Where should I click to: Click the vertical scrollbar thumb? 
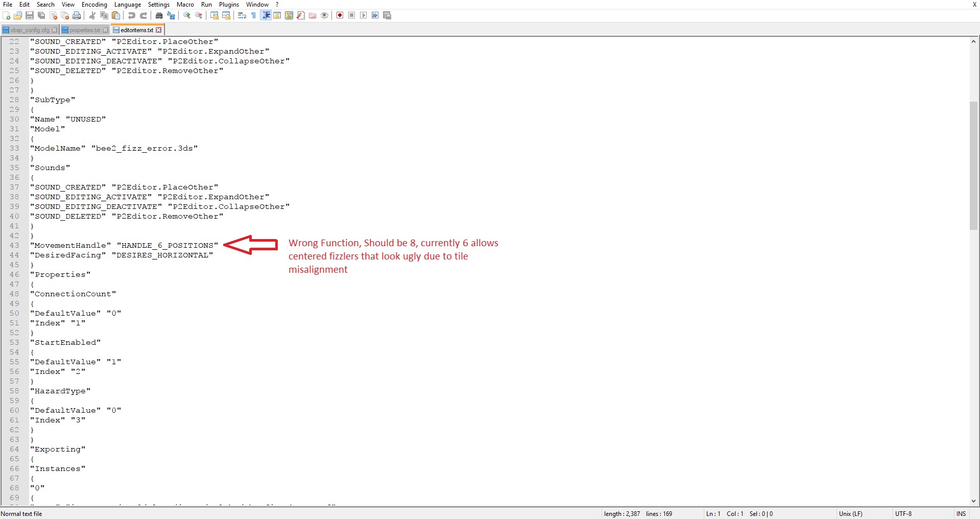[x=973, y=166]
